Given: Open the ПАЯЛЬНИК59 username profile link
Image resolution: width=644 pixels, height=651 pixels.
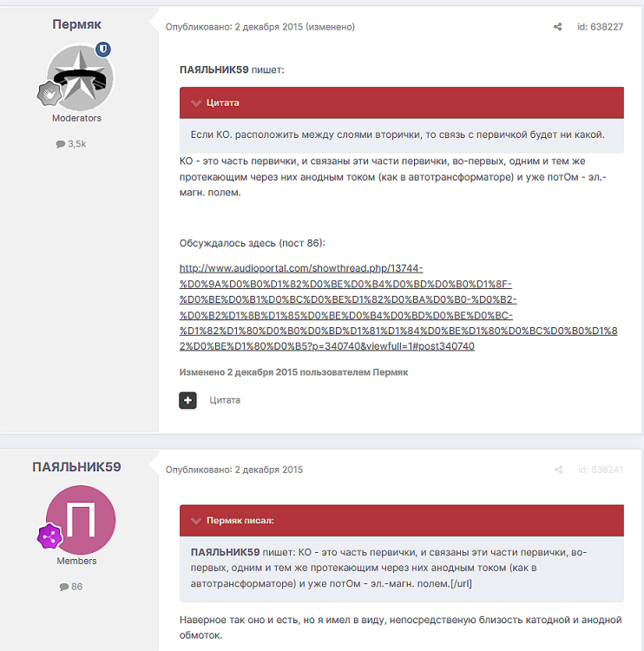Looking at the screenshot, I should (77, 467).
